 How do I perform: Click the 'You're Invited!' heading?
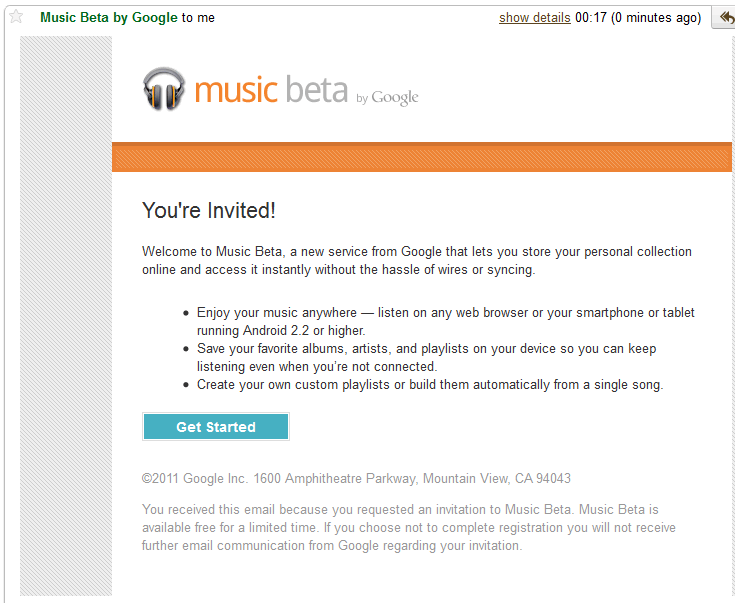[208, 210]
